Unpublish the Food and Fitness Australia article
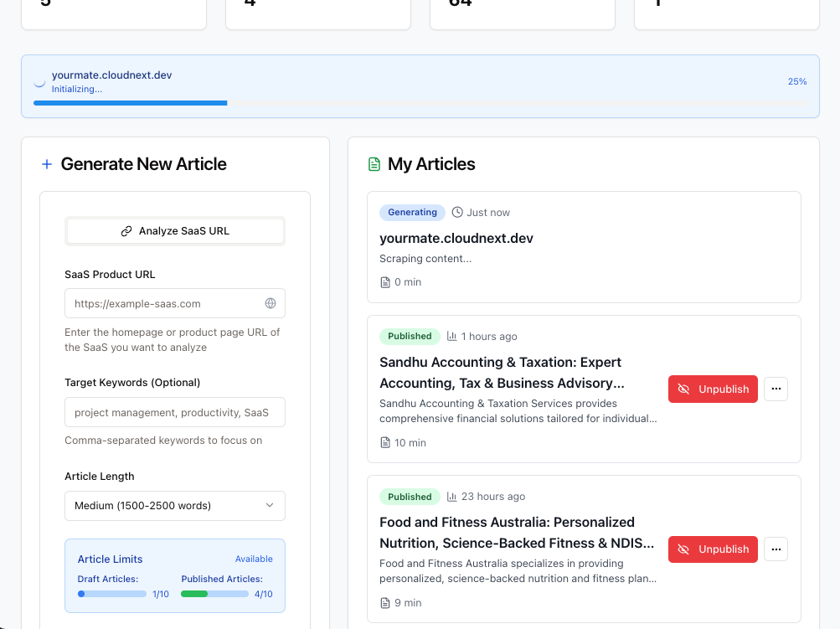The height and width of the screenshot is (629, 840). (713, 549)
